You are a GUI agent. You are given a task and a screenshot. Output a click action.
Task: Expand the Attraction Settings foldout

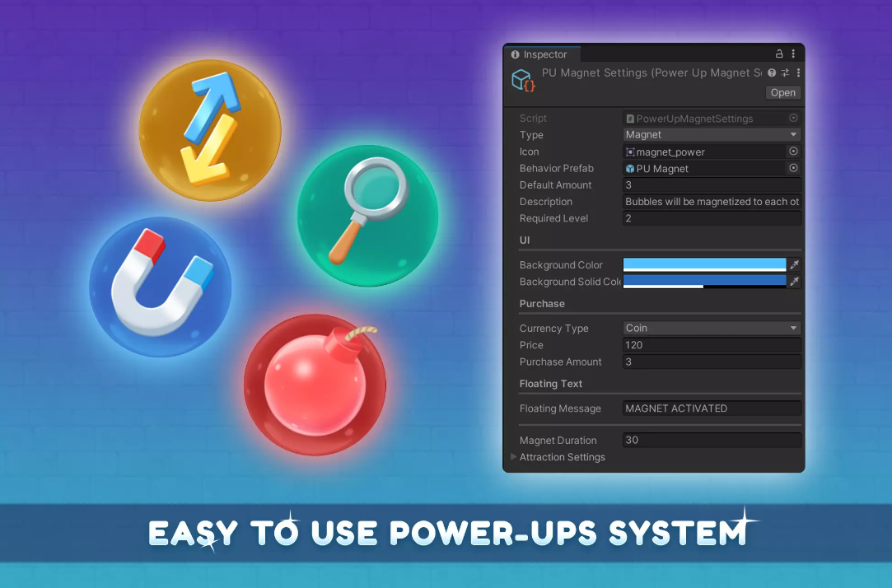click(514, 457)
